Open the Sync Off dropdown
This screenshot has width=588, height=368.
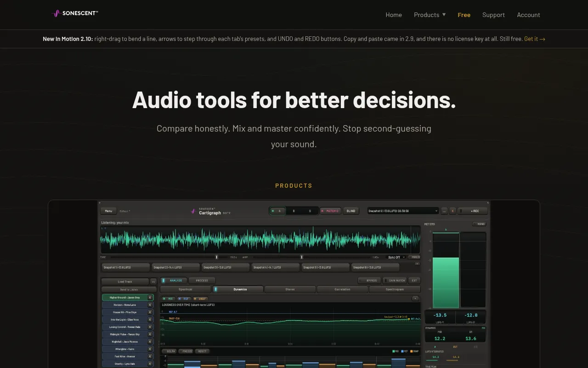point(396,257)
